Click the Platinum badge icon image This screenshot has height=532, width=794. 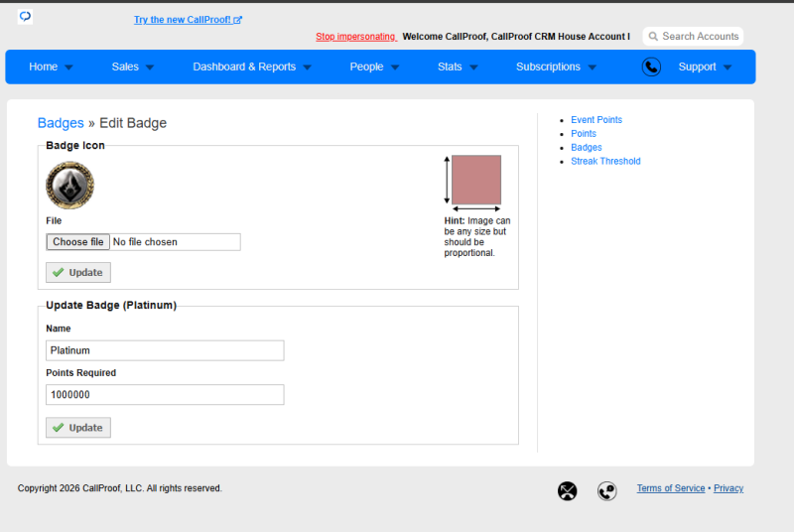point(69,186)
